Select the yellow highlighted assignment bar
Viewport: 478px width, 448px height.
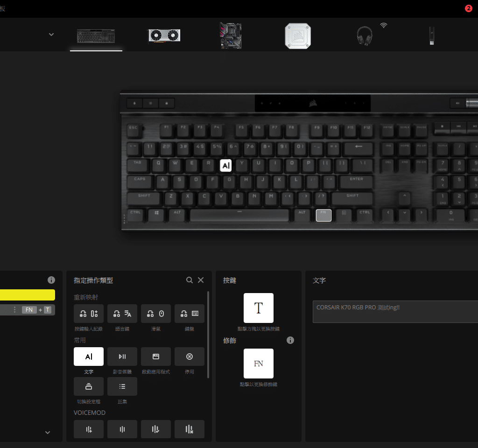pyautogui.click(x=28, y=295)
